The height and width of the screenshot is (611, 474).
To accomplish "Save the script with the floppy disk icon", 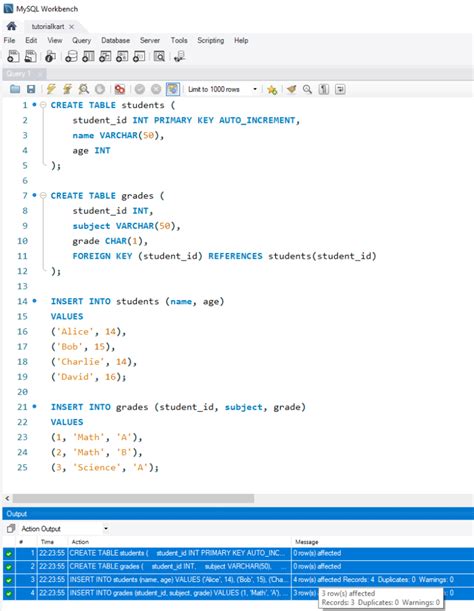I will 31,89.
